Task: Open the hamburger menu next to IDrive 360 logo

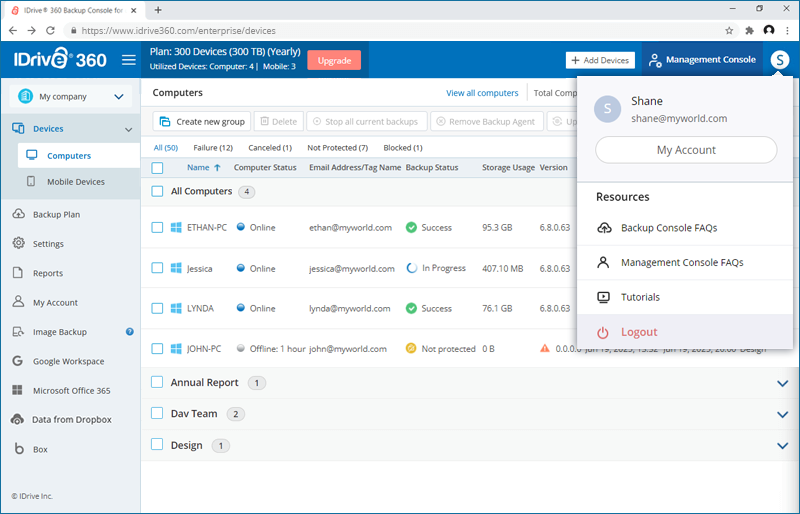Action: pos(129,60)
